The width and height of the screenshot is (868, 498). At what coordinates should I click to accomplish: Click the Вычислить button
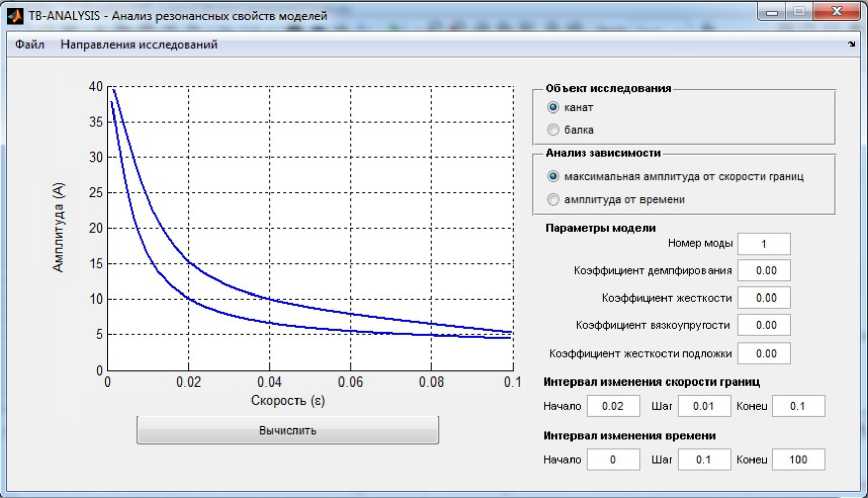[288, 430]
